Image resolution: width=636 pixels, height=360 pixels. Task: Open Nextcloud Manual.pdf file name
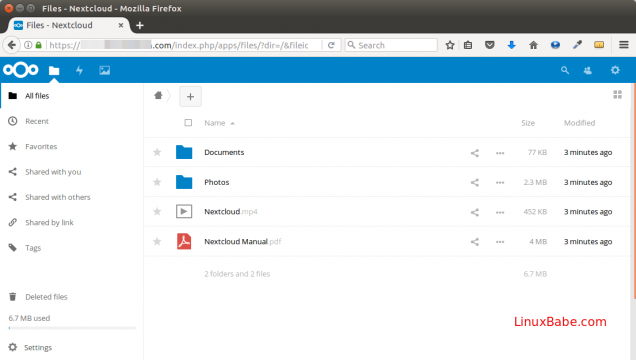pyautogui.click(x=243, y=242)
